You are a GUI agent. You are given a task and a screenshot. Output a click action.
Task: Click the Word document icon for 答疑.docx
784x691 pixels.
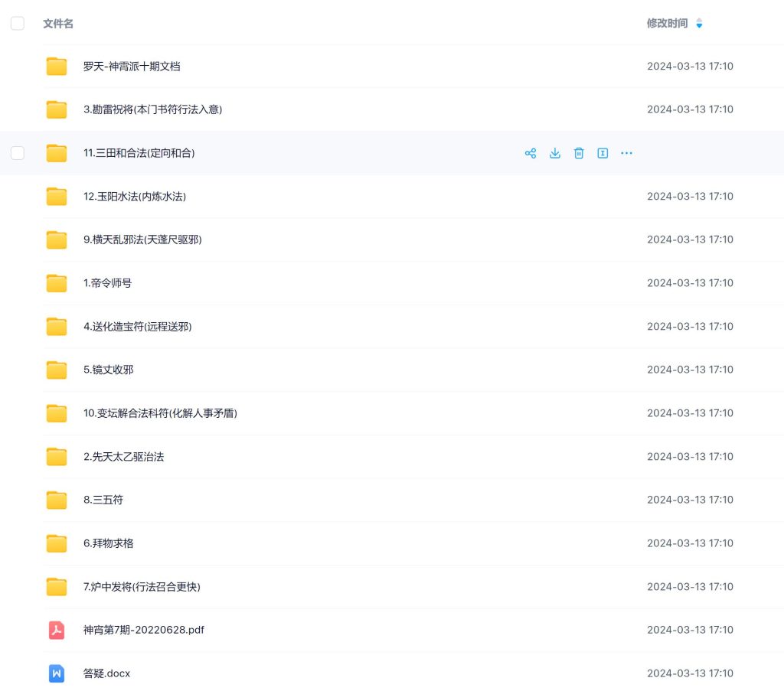pos(57,673)
